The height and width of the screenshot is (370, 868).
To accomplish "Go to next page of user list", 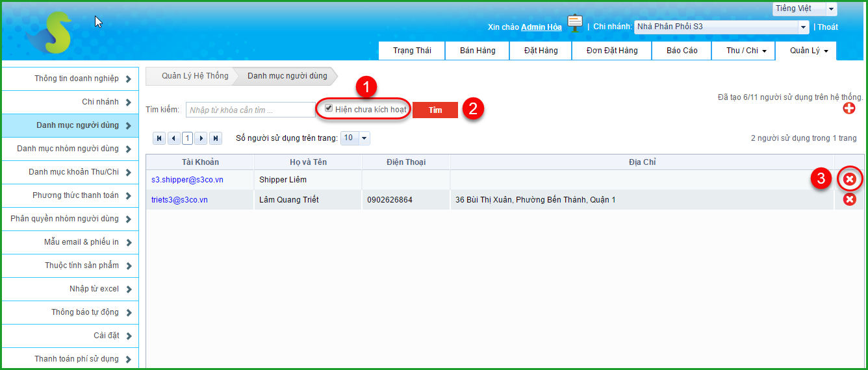I will [201, 138].
